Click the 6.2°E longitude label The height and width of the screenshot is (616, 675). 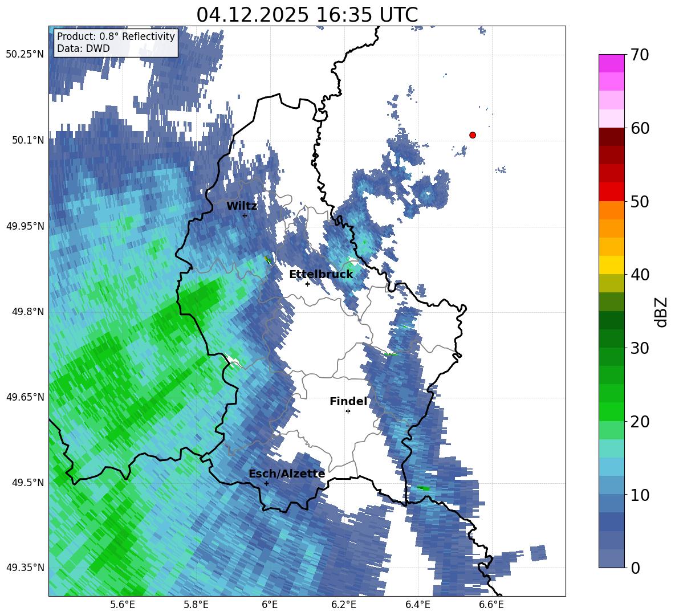(x=344, y=605)
